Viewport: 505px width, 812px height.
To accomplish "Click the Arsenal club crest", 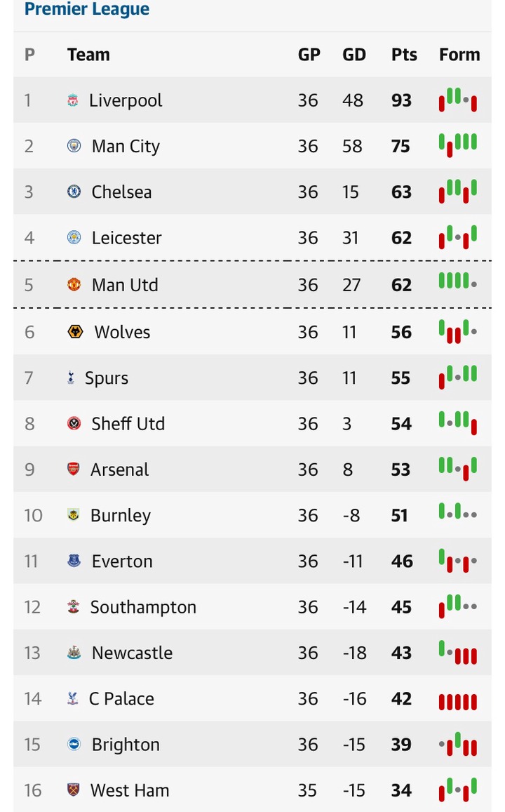I will 74,470.
